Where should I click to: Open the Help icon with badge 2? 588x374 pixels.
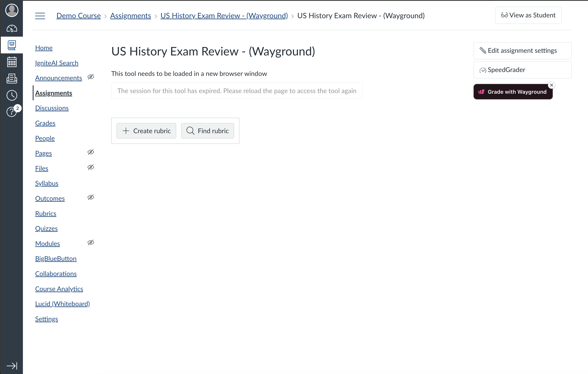(12, 112)
